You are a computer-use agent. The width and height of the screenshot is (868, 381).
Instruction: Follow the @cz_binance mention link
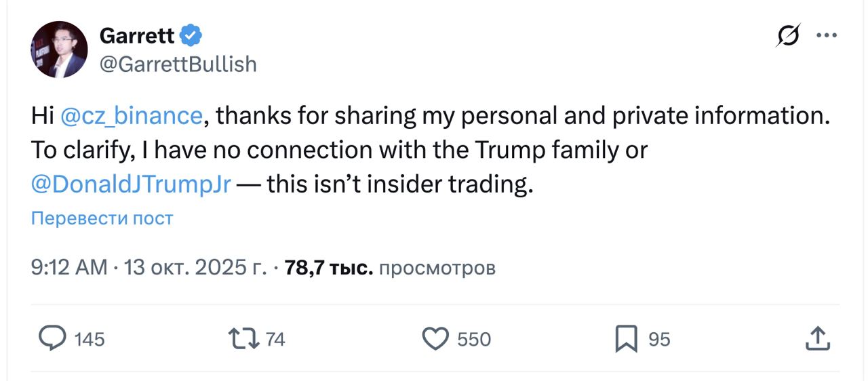(132, 117)
